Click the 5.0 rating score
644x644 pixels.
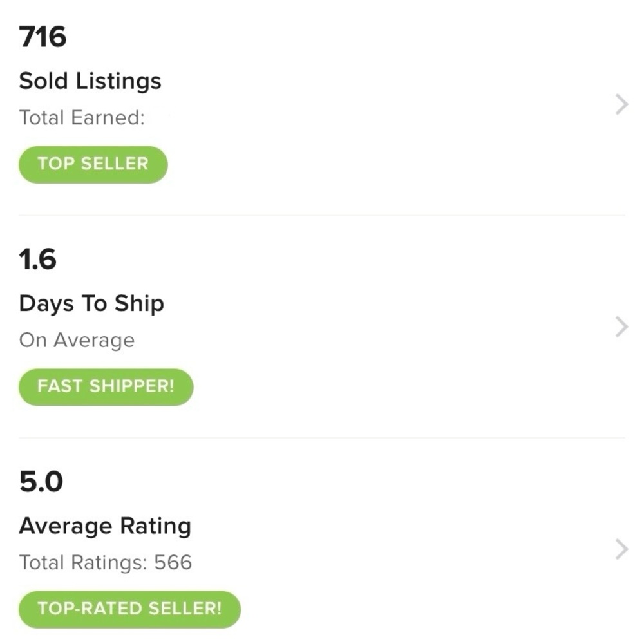point(41,483)
